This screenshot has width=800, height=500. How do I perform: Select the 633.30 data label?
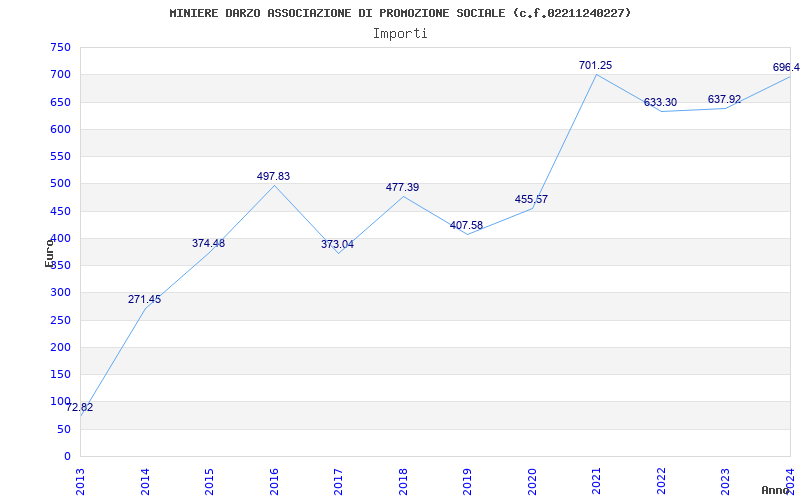tap(660, 103)
